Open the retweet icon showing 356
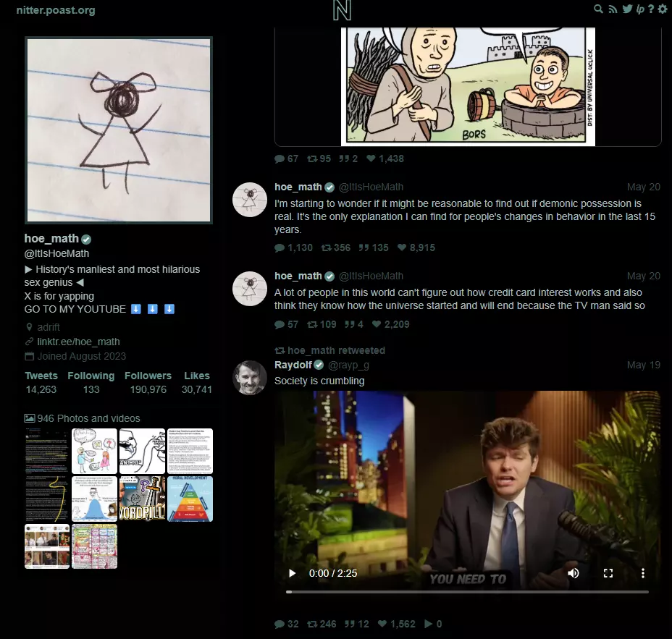Viewport: 672px width, 639px height. pyautogui.click(x=326, y=248)
